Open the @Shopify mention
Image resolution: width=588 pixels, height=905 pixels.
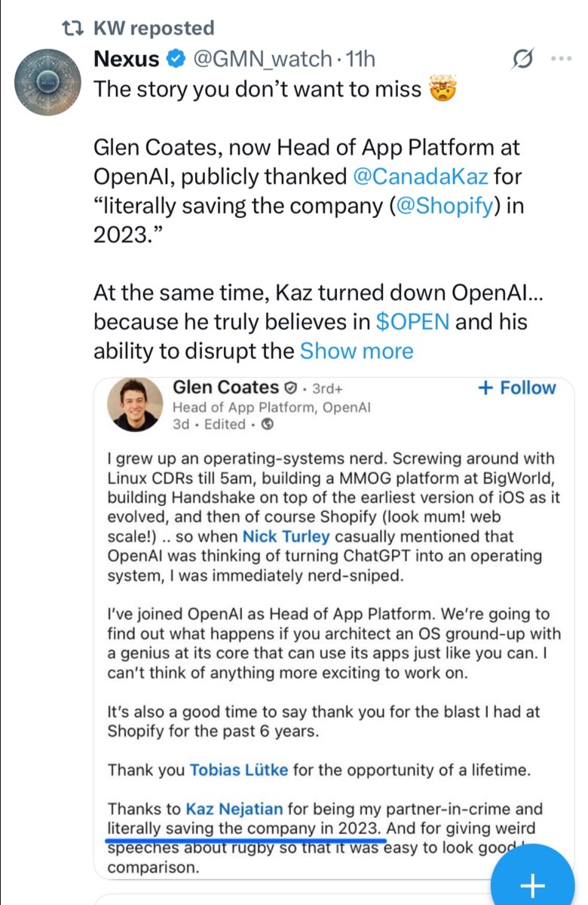(445, 206)
